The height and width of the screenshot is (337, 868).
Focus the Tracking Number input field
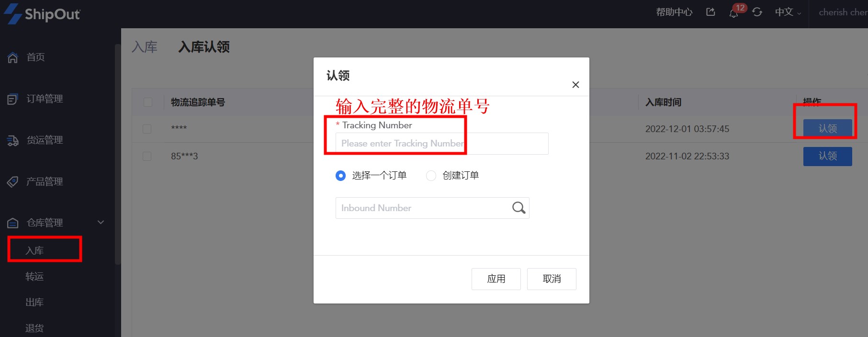click(x=442, y=144)
